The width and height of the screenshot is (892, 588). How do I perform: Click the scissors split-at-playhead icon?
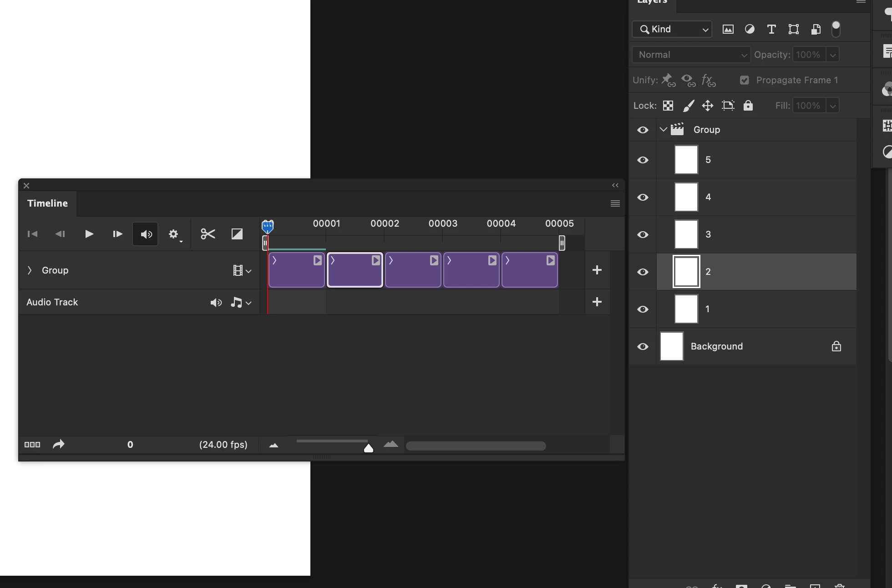pos(208,234)
